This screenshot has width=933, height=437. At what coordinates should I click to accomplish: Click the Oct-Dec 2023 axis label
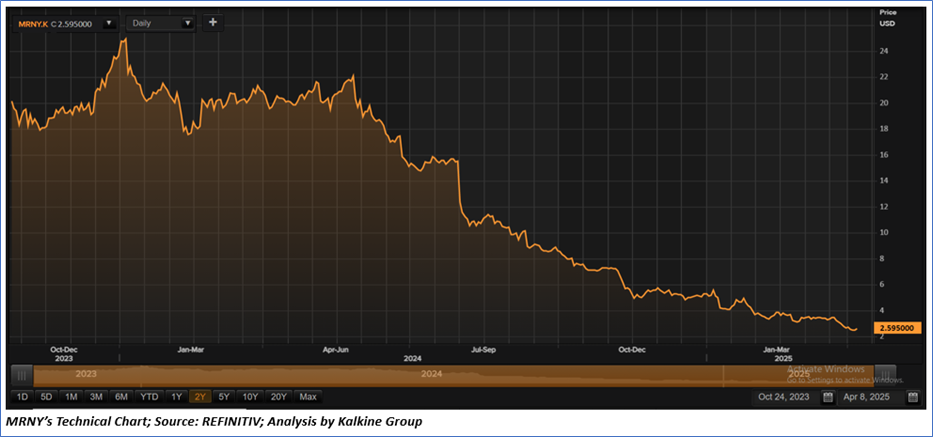tap(63, 354)
